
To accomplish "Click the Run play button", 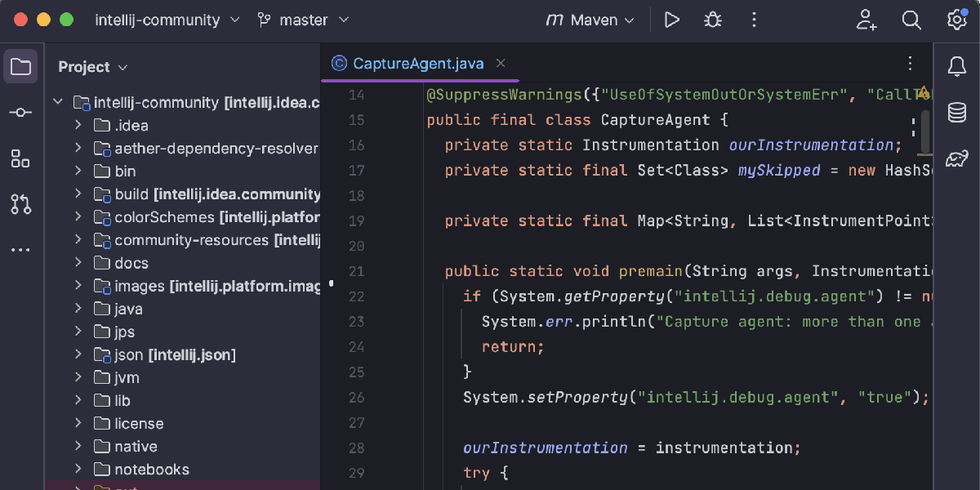I will [x=671, y=20].
